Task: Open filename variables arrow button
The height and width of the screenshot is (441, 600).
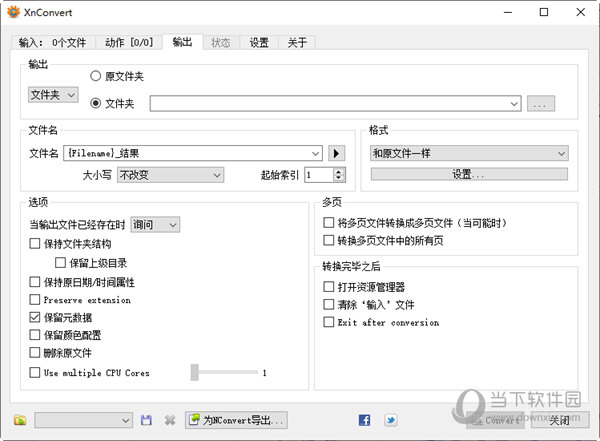Action: coord(337,154)
